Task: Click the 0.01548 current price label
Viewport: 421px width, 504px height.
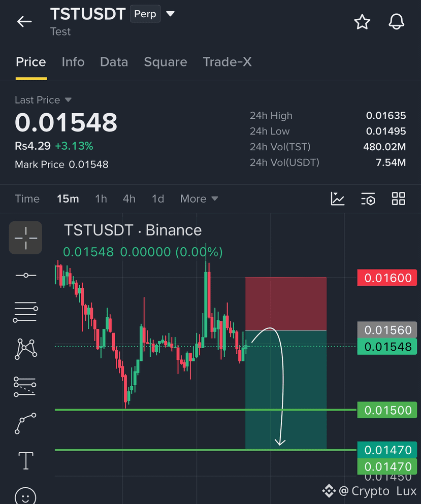Action: point(387,347)
